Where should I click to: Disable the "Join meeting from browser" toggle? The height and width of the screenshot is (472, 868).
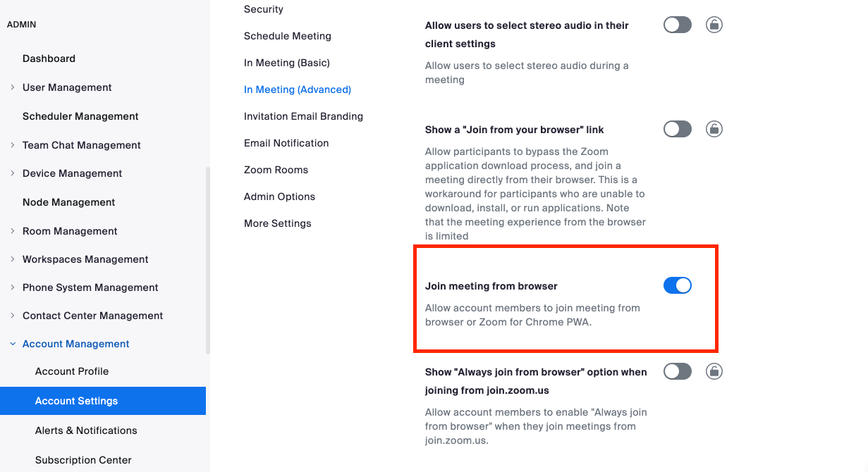677,285
